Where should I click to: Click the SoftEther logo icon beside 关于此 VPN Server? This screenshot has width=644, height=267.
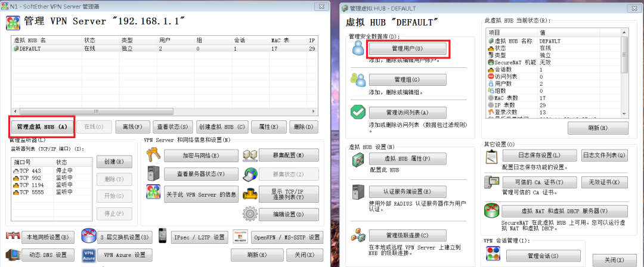pos(153,192)
